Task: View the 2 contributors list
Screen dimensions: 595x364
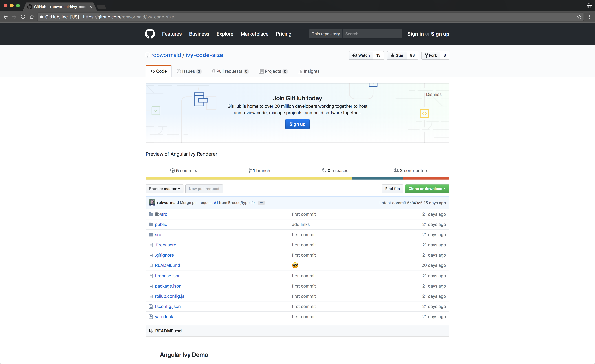Action: (411, 171)
